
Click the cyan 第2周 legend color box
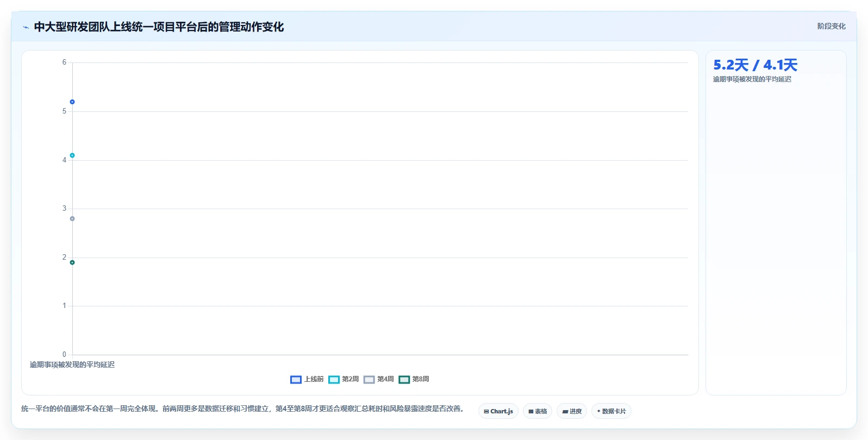[334, 380]
